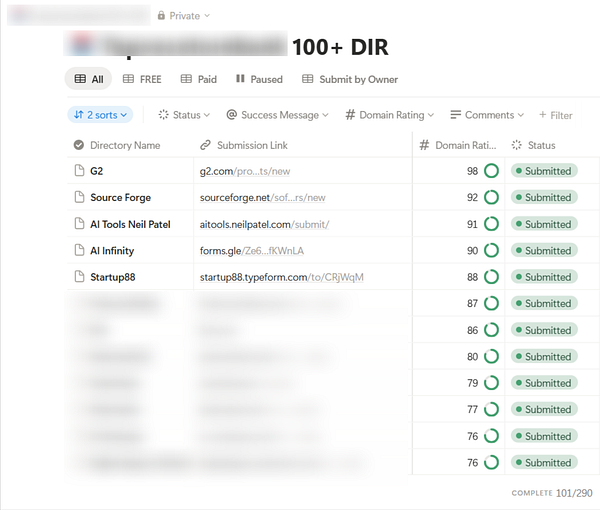Follow the forms.gle submission link

[252, 251]
